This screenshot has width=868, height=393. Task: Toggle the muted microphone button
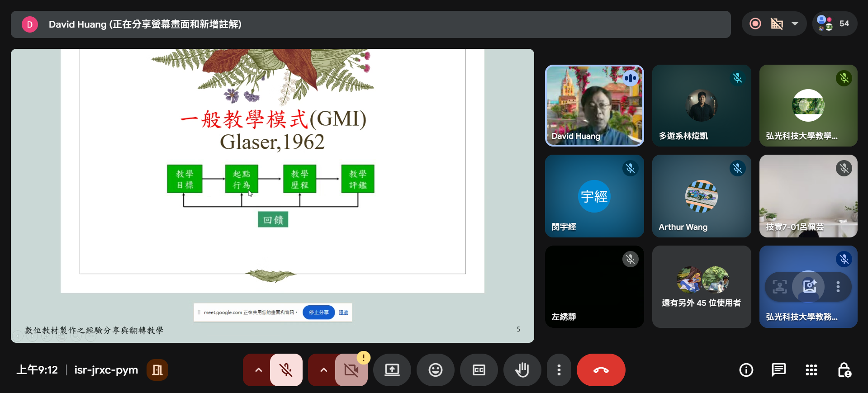click(286, 370)
